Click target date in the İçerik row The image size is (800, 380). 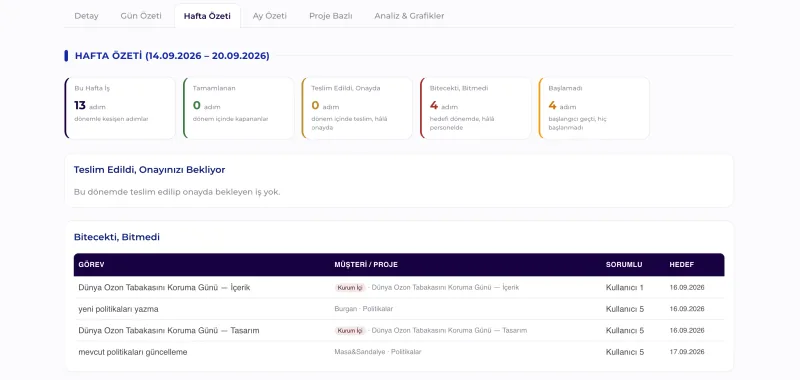(687, 288)
